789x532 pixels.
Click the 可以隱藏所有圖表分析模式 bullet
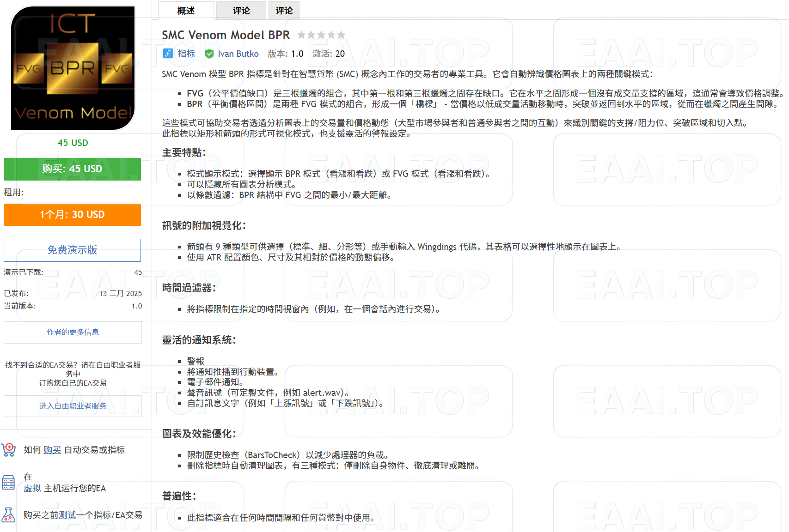click(x=242, y=185)
